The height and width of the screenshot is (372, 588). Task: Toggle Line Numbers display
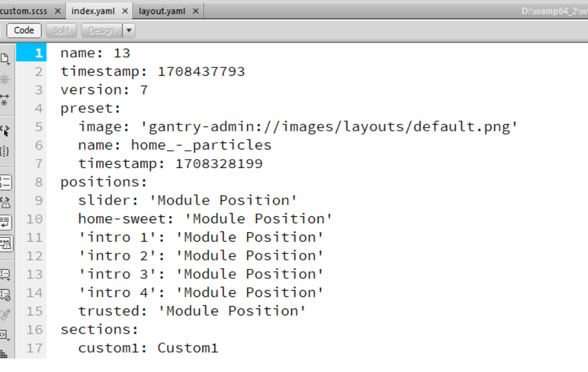(6, 183)
